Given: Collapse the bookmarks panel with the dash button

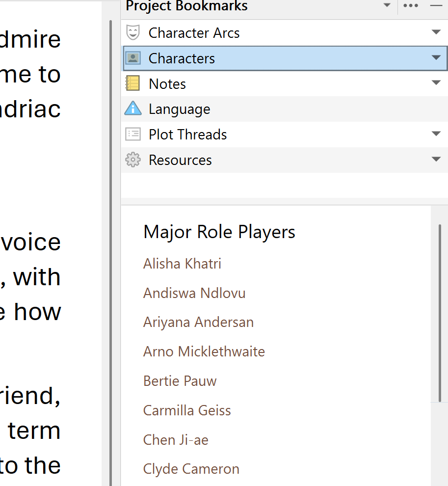Looking at the screenshot, I should click(436, 5).
